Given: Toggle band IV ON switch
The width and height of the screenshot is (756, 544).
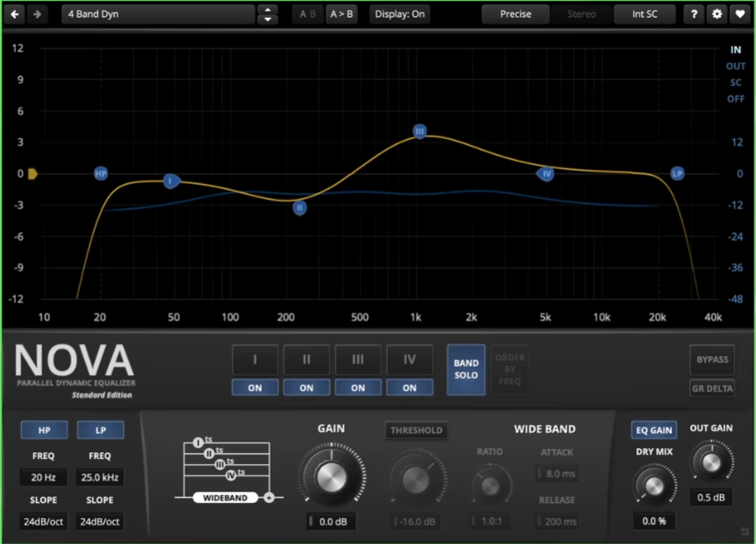Looking at the screenshot, I should coord(410,387).
